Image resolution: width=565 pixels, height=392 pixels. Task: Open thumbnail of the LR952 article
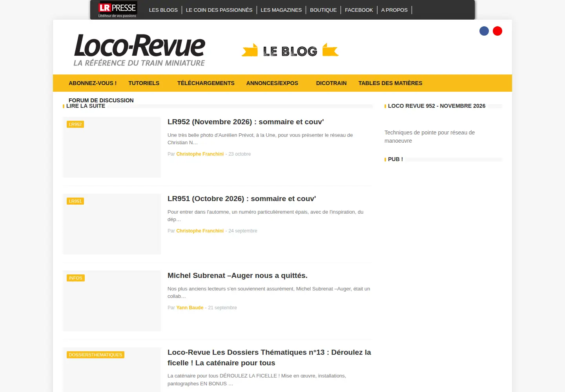point(112,147)
